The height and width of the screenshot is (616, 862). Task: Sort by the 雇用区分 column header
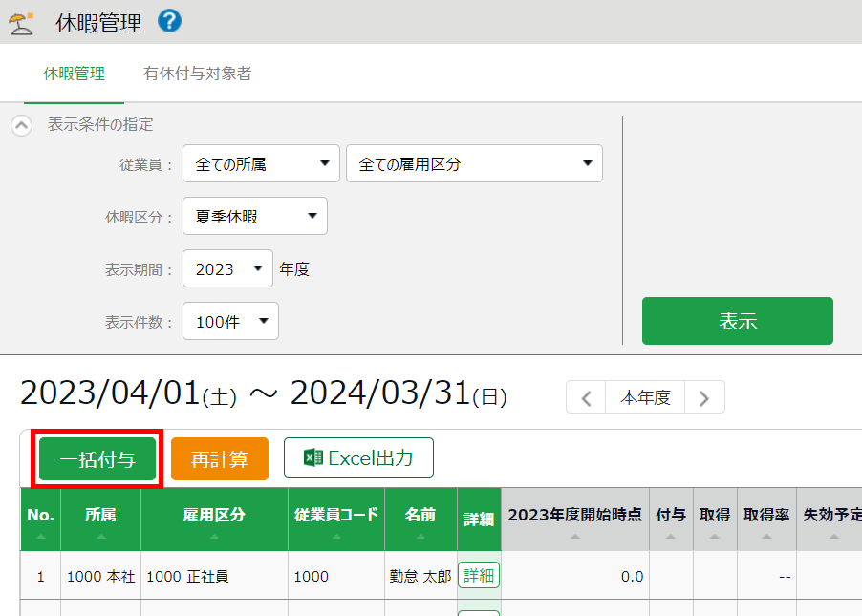click(214, 520)
